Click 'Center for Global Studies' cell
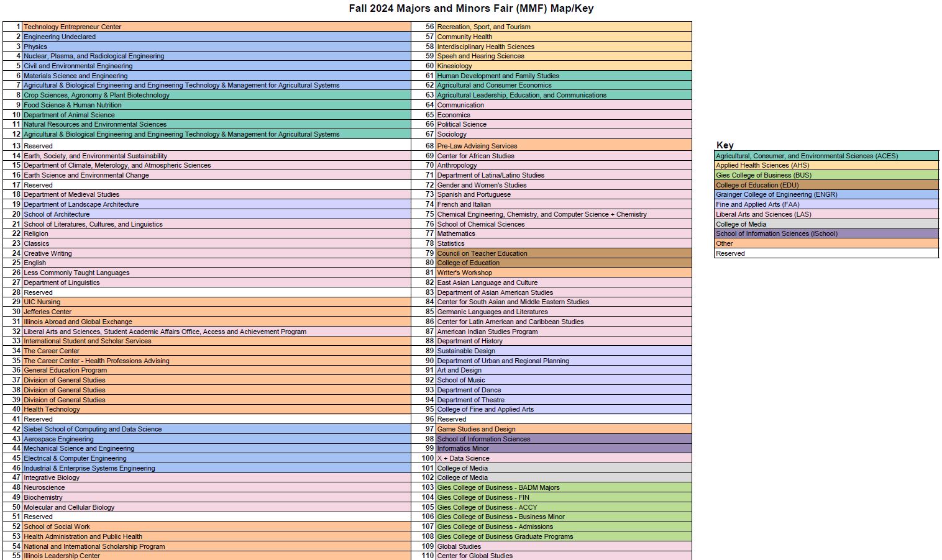Screen dimensions: 942x560 pyautogui.click(x=564, y=556)
